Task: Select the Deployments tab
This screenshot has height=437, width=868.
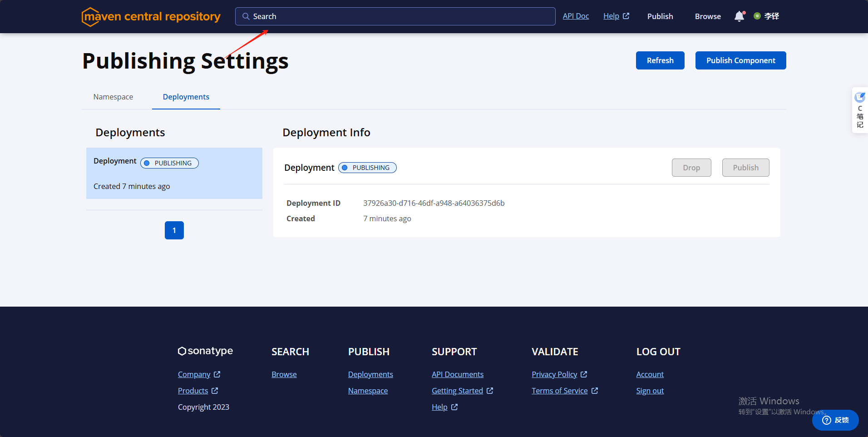Action: coord(186,97)
